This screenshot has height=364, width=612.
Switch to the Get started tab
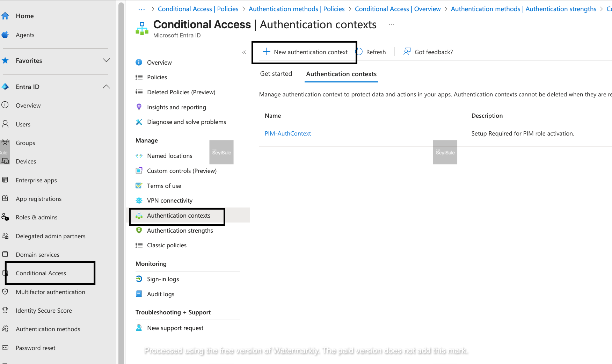point(276,74)
